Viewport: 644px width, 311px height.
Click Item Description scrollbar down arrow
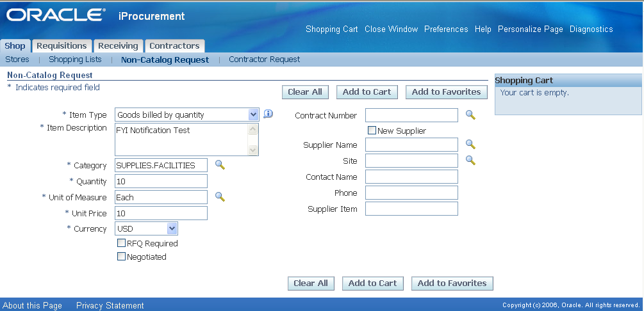coord(253,150)
